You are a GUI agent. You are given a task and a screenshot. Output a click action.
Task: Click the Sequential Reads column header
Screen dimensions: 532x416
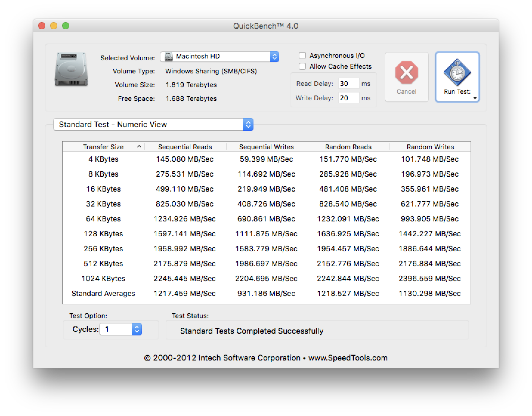point(185,147)
